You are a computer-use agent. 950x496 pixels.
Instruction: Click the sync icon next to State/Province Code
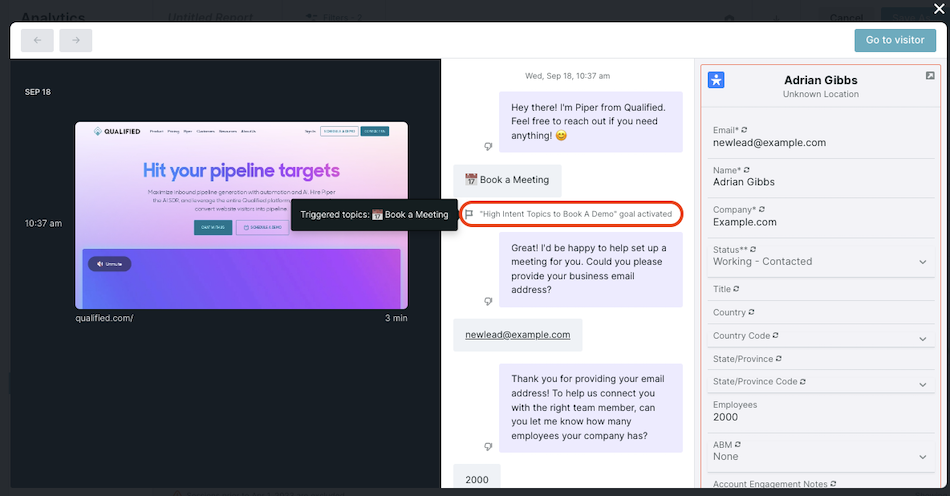(803, 382)
